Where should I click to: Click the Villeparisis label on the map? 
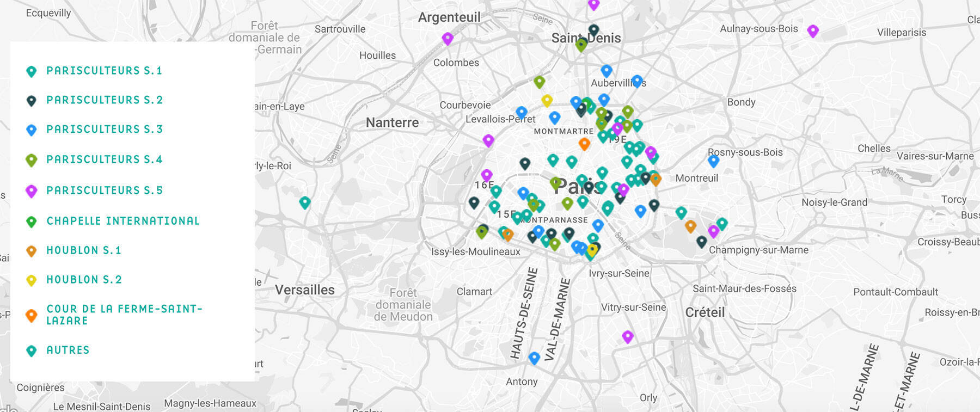(902, 33)
